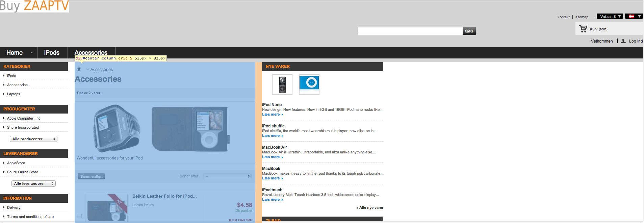This screenshot has width=644, height=223.
Task: Click the blue iPod shuffle thumbnail
Action: (x=309, y=84)
